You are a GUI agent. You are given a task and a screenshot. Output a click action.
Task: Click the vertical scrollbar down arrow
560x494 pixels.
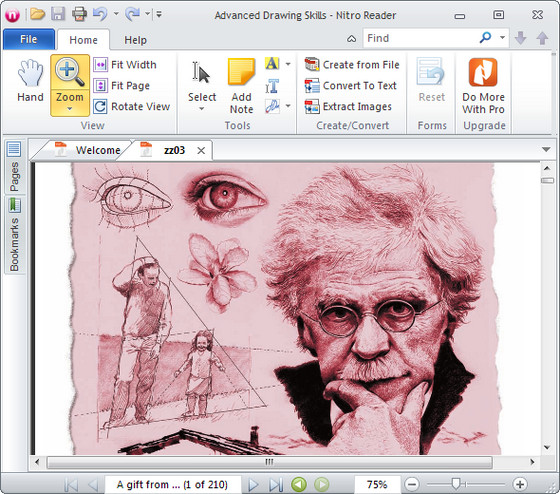(x=547, y=447)
